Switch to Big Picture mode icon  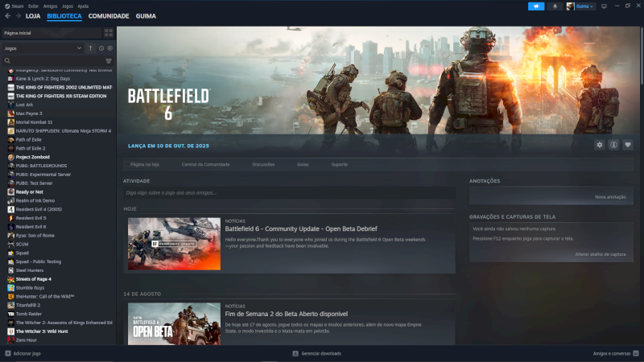(x=604, y=6)
